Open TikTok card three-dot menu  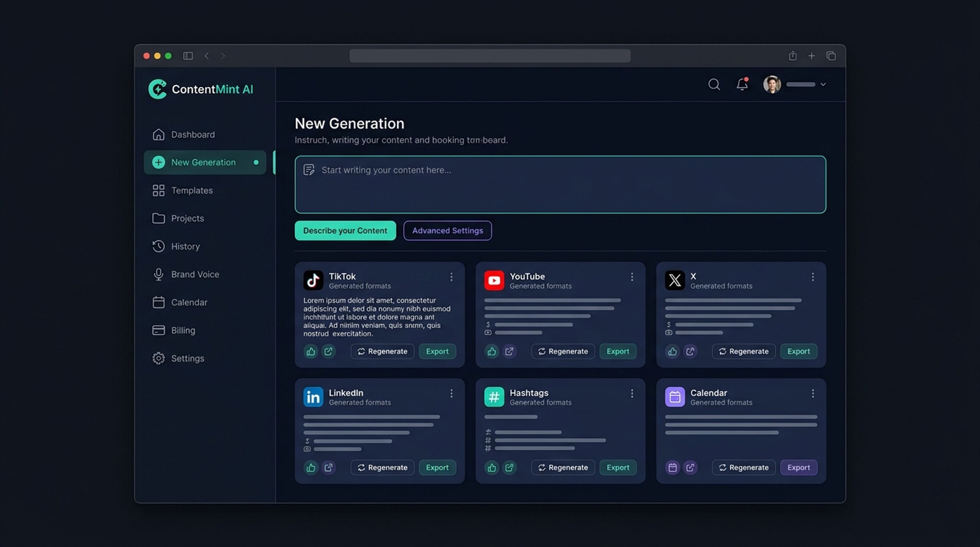coord(451,277)
